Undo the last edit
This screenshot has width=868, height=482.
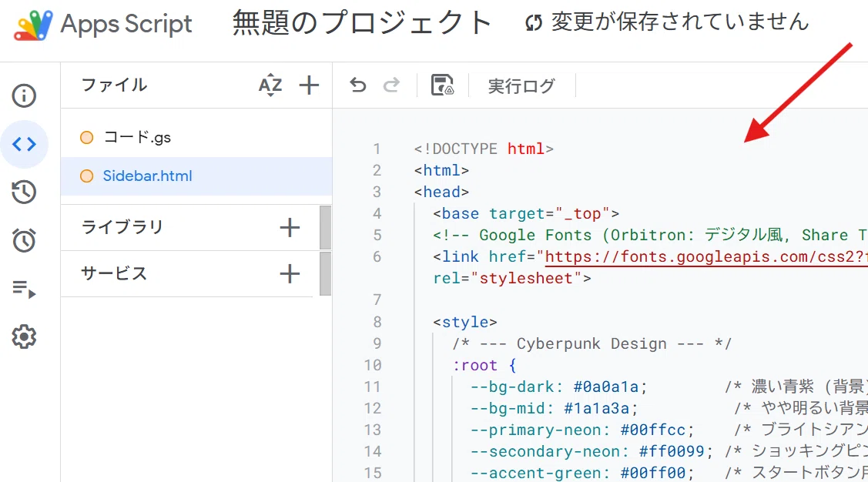point(358,85)
